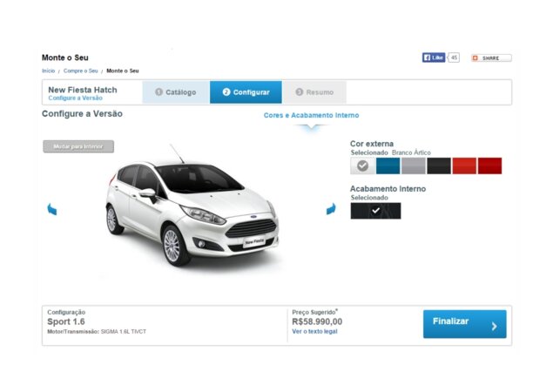
Task: Click the white Fiesta car image
Action: (192, 210)
